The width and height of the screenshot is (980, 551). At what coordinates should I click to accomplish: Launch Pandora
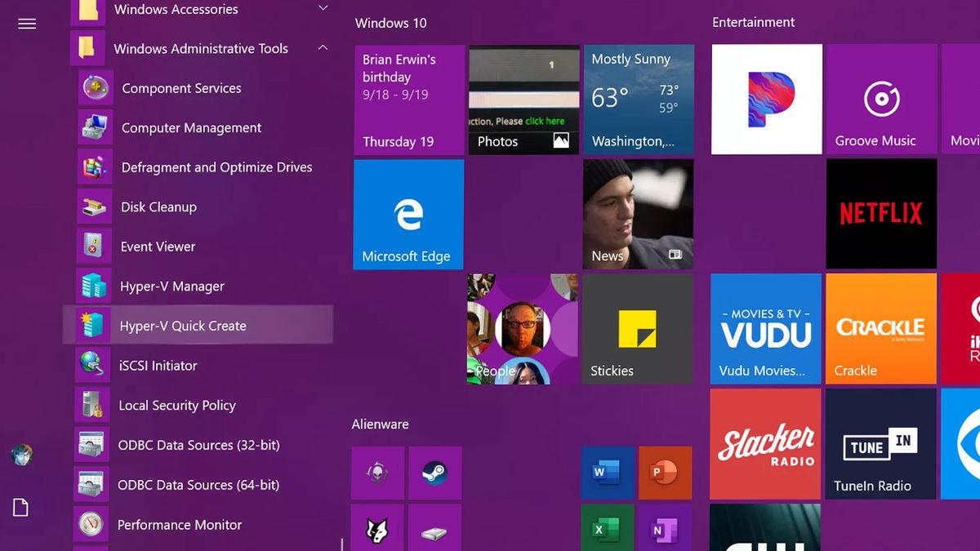pyautogui.click(x=766, y=99)
